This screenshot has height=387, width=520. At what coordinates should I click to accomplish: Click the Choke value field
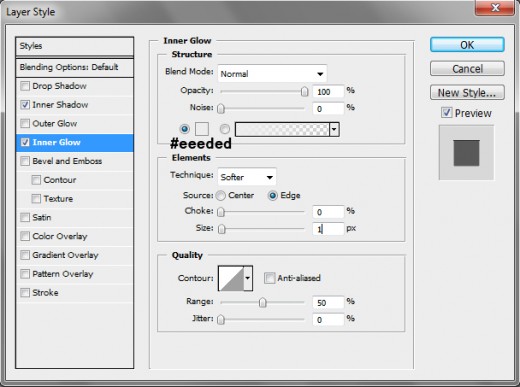(x=328, y=212)
